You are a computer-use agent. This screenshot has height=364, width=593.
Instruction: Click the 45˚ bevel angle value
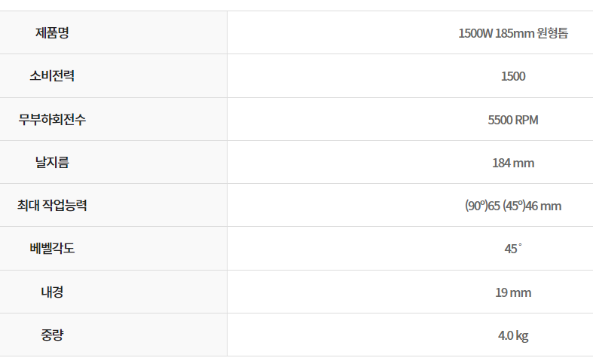point(513,249)
